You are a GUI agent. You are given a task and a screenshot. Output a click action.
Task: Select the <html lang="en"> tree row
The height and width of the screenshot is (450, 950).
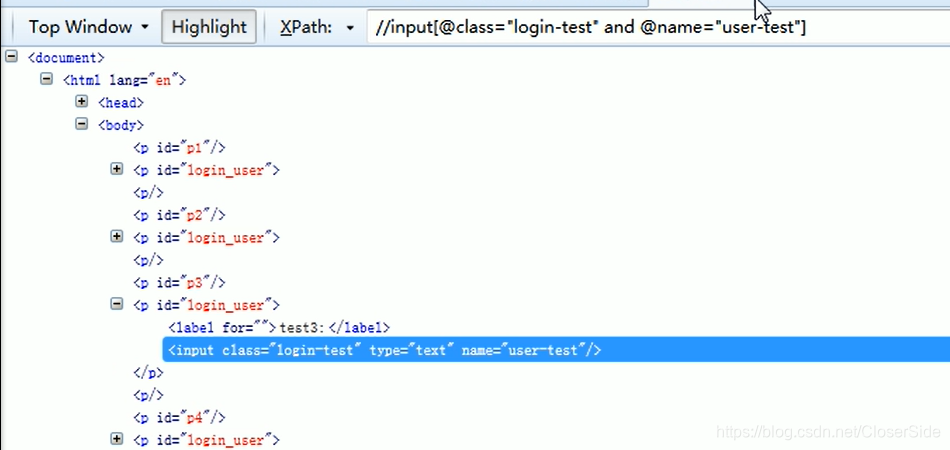point(124,81)
